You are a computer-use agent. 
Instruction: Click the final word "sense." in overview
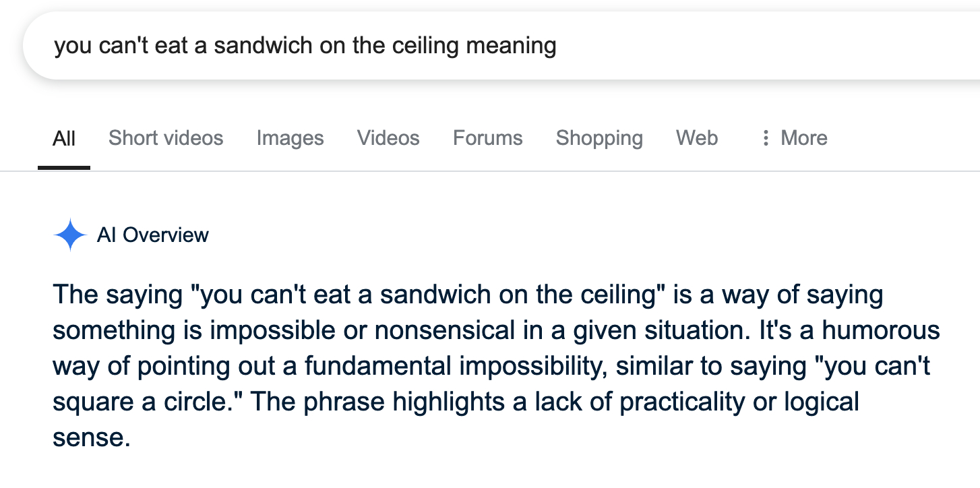click(x=91, y=438)
